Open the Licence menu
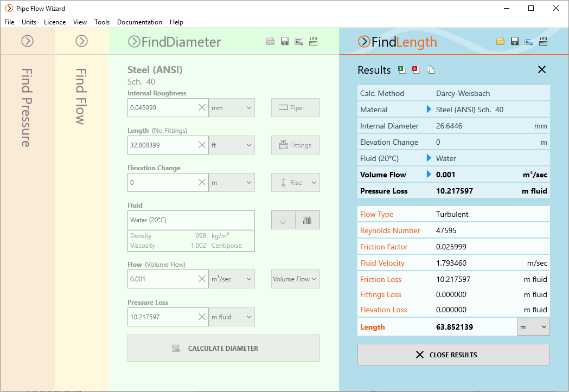The height and width of the screenshot is (392, 569). [x=55, y=22]
